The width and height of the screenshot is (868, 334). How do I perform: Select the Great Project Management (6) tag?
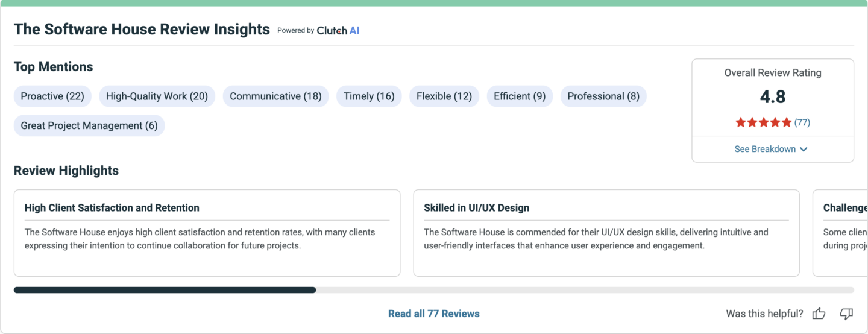pos(89,126)
